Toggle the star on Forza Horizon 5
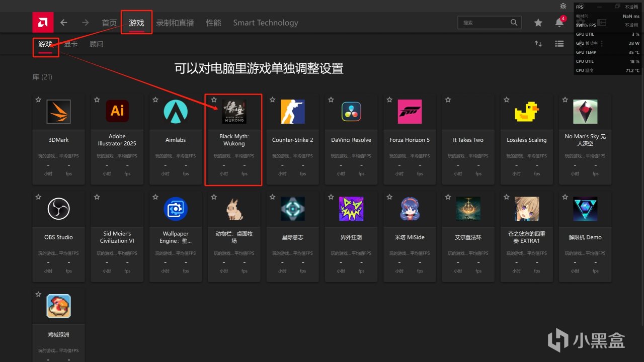This screenshot has height=362, width=644. click(389, 100)
